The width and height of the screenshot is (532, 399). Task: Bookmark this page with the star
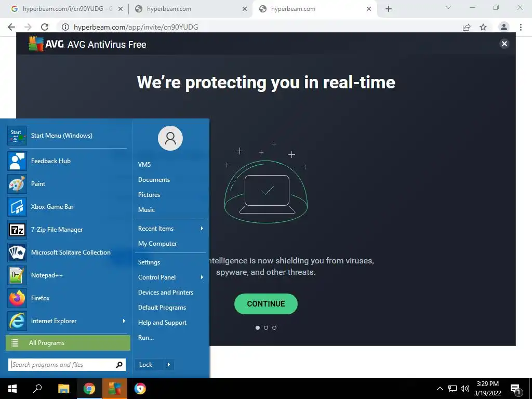483,27
